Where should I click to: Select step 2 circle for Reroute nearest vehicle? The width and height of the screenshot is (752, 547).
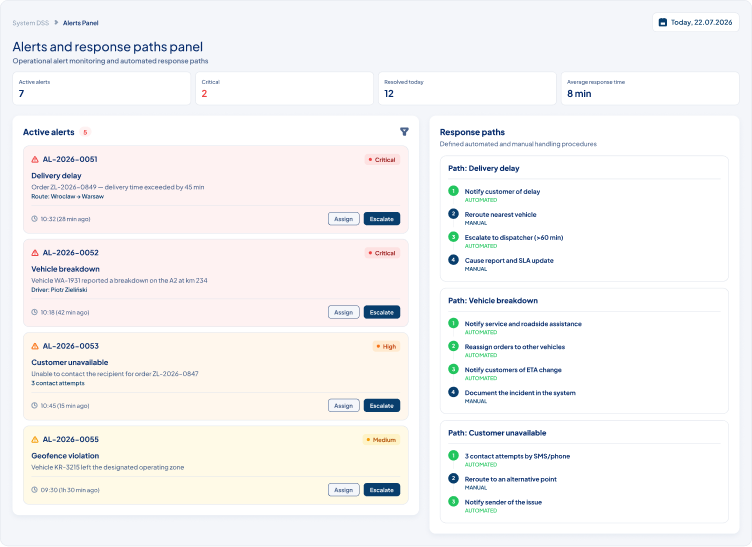click(x=453, y=214)
